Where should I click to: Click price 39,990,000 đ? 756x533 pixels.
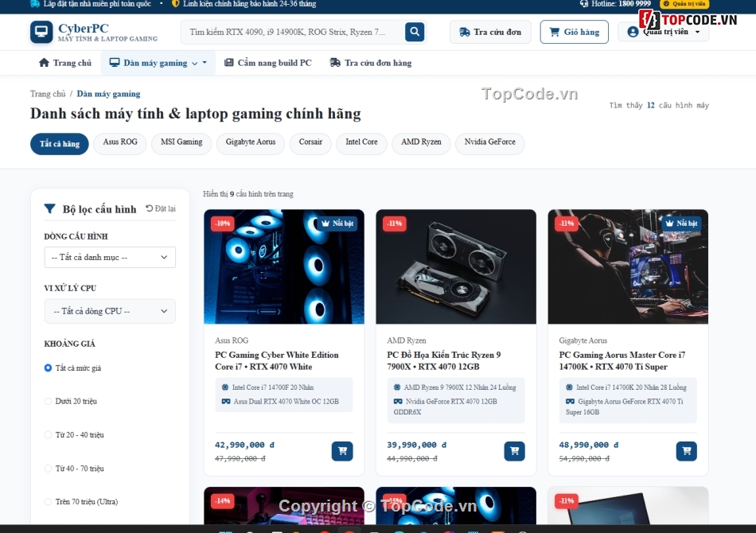point(417,445)
